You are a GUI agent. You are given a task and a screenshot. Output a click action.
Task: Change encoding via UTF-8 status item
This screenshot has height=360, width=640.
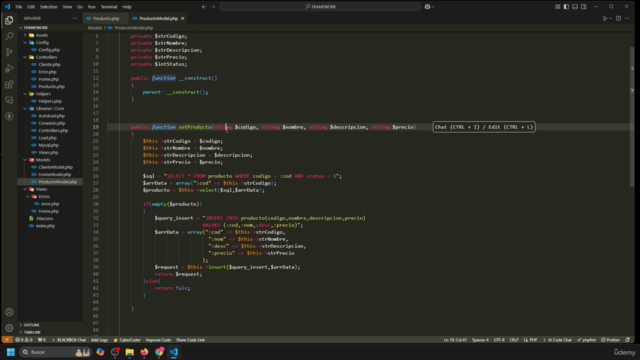[x=499, y=340]
